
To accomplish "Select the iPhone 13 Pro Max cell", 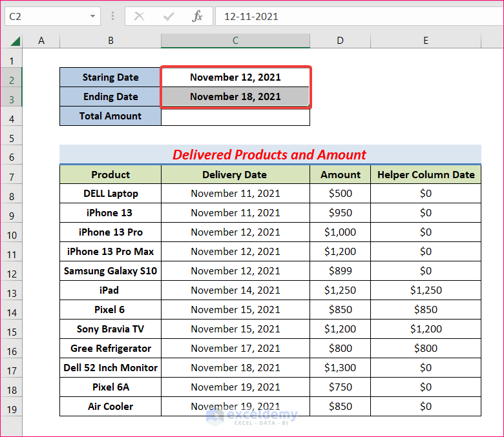I will (110, 252).
